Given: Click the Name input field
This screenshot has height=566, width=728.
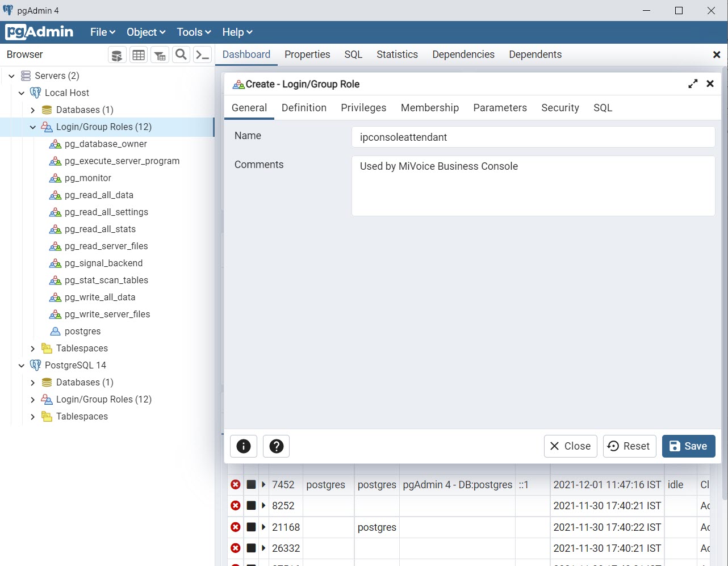Looking at the screenshot, I should coord(533,137).
